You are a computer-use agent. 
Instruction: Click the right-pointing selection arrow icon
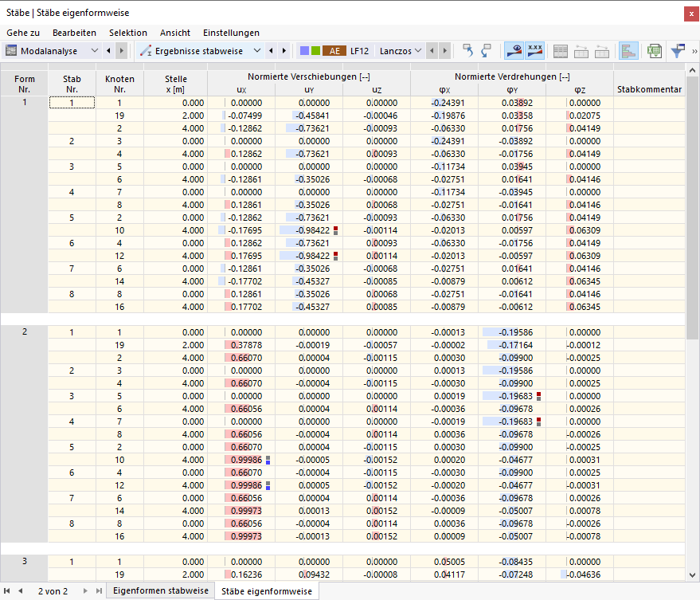point(486,51)
